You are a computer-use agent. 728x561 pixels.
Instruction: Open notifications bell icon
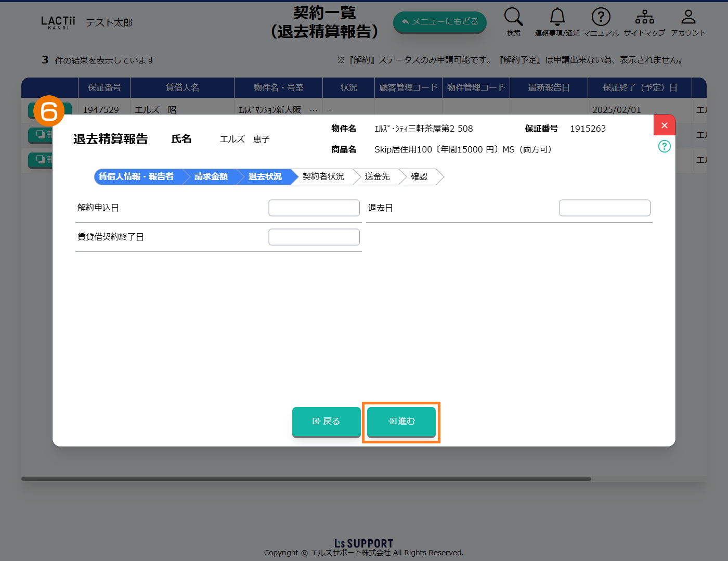click(557, 17)
